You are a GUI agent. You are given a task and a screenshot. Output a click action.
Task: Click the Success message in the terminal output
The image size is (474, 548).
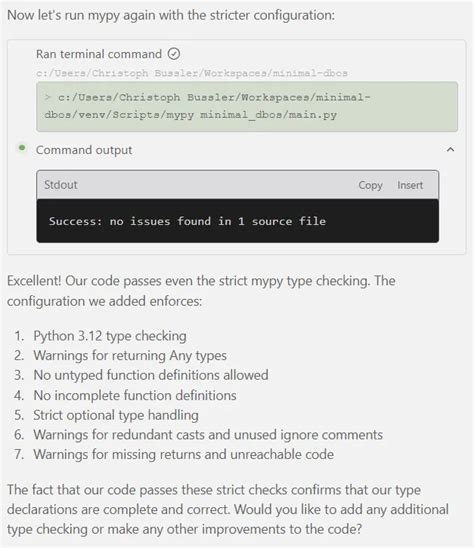[x=187, y=221]
